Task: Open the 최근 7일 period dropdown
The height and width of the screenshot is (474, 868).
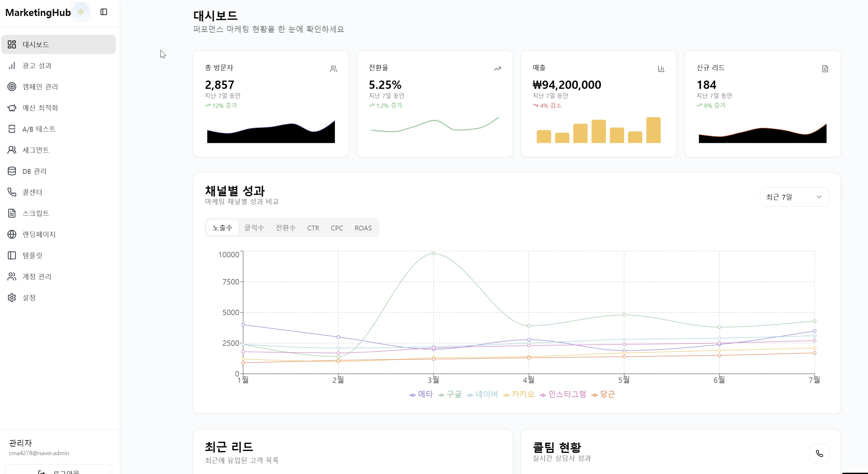Action: click(794, 197)
